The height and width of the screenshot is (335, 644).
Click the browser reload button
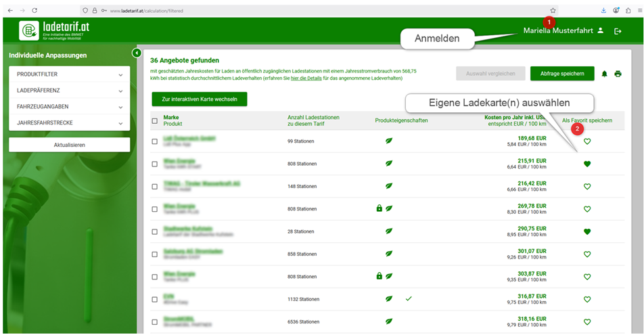[34, 11]
